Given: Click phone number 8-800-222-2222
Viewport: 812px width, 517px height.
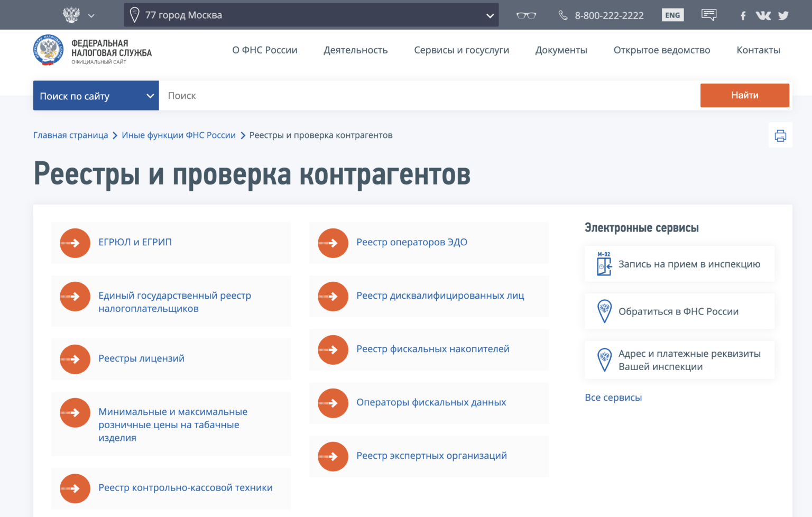Looking at the screenshot, I should (x=609, y=16).
